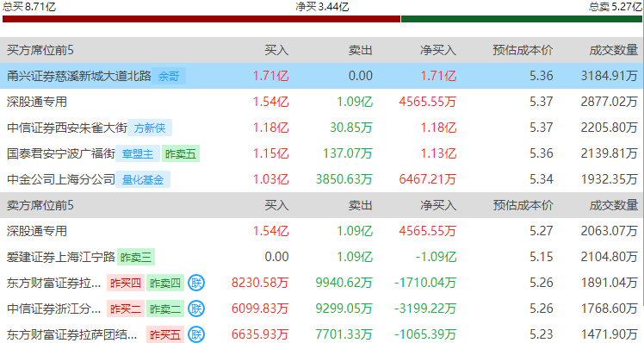Open 深股通专用 in seller seats list
Image resolution: width=644 pixels, height=343 pixels.
pos(37,231)
